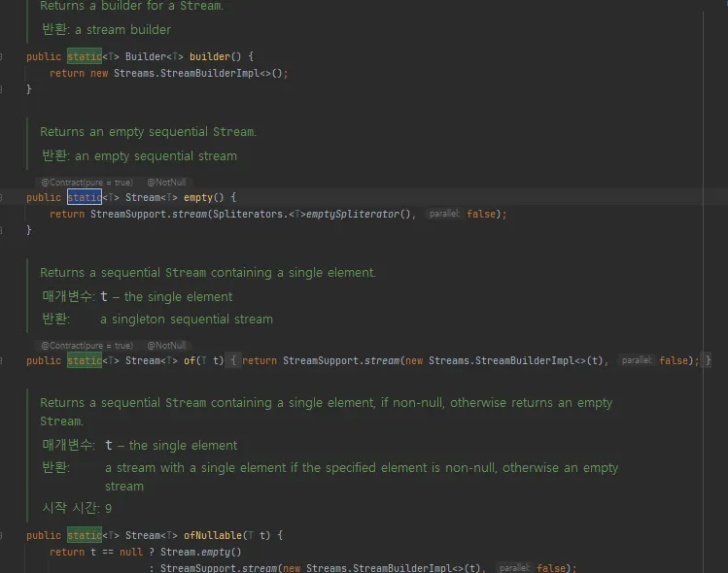728x573 pixels.
Task: Click the @Contract(pure = true) hint above of()
Action: 87,346
